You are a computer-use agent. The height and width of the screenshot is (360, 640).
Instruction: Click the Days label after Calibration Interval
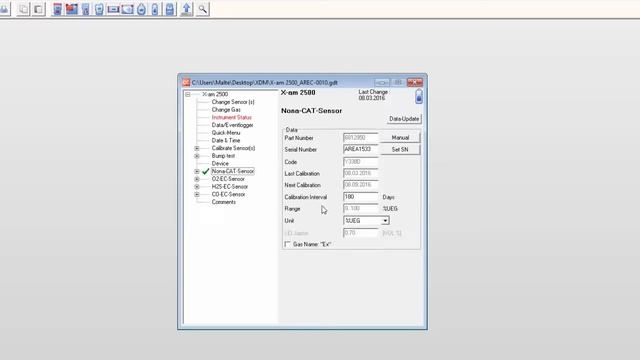(x=389, y=197)
